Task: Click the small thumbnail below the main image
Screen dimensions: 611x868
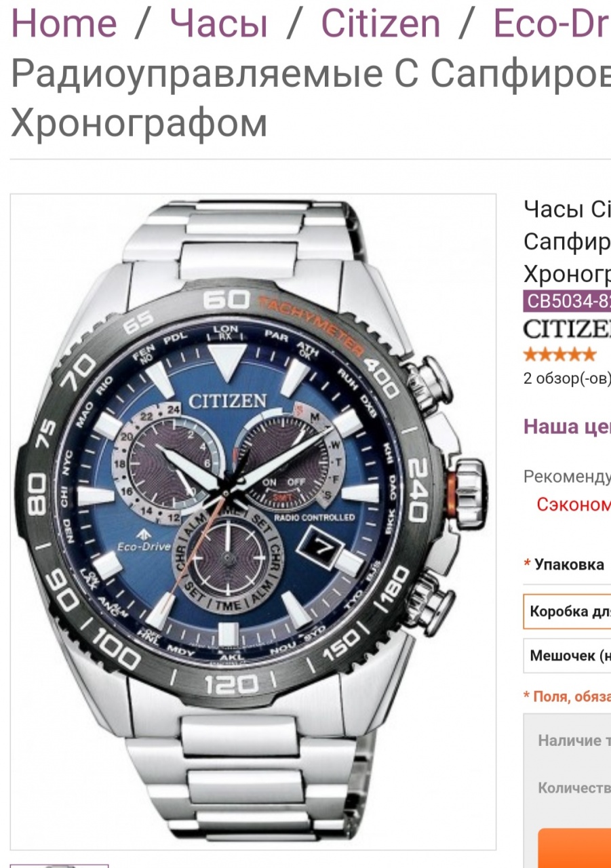Action: [x=60, y=866]
